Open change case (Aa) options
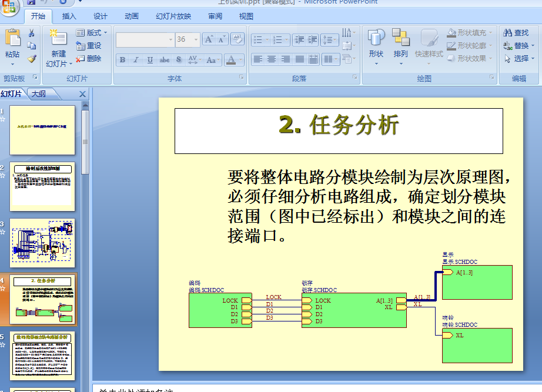542x392 pixels. [x=213, y=60]
